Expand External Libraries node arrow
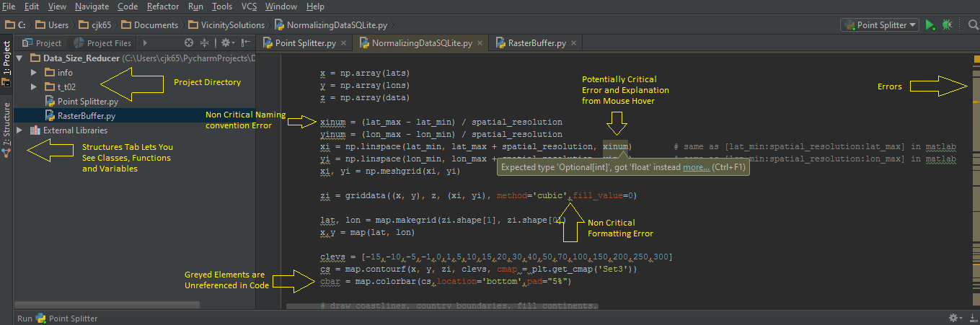Image resolution: width=980 pixels, height=325 pixels. click(x=19, y=130)
